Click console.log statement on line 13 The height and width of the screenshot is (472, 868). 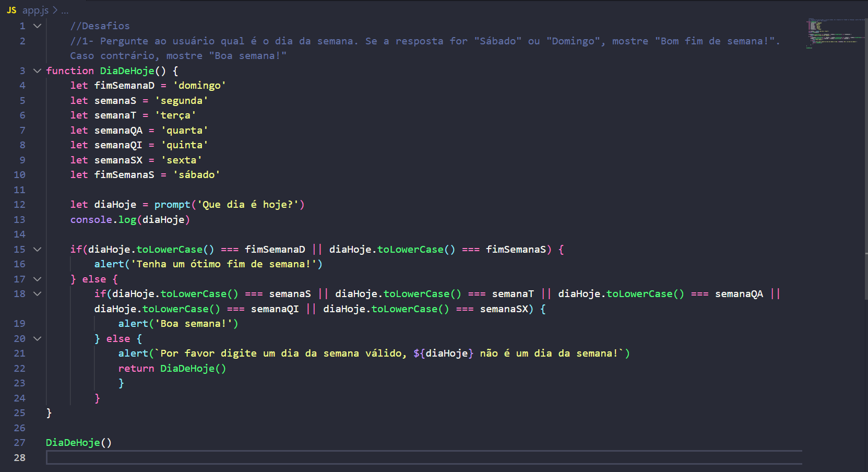pos(130,219)
